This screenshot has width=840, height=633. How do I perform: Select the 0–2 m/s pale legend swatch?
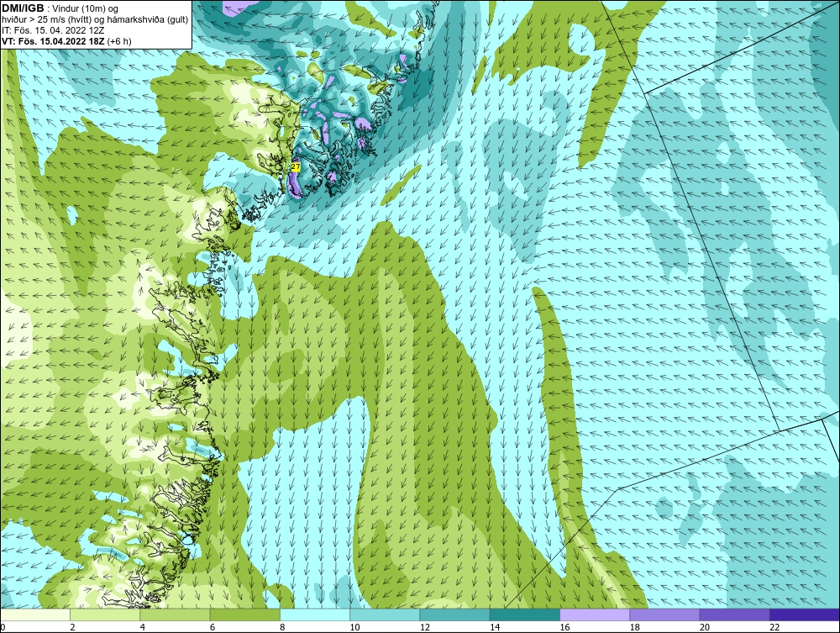35,615
